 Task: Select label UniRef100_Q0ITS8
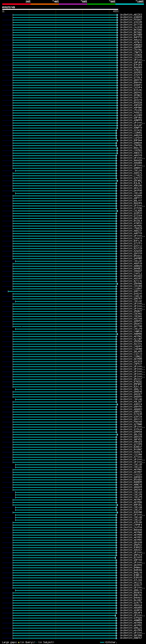point(131,25)
